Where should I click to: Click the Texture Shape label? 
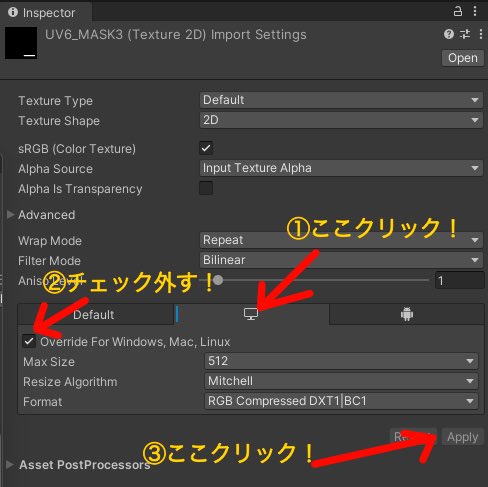pyautogui.click(x=59, y=121)
